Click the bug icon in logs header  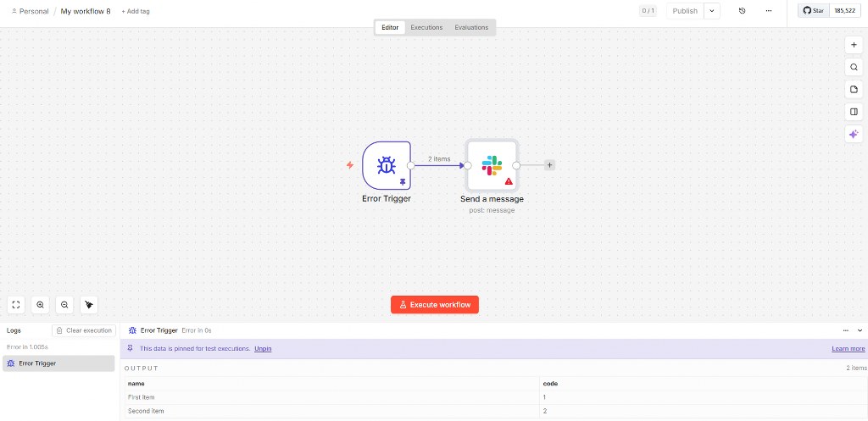pyautogui.click(x=133, y=330)
